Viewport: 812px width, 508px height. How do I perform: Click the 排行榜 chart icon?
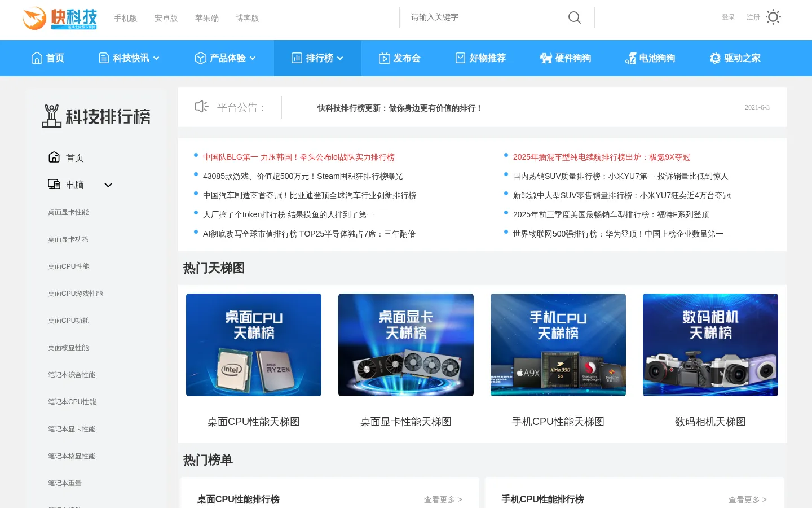297,58
